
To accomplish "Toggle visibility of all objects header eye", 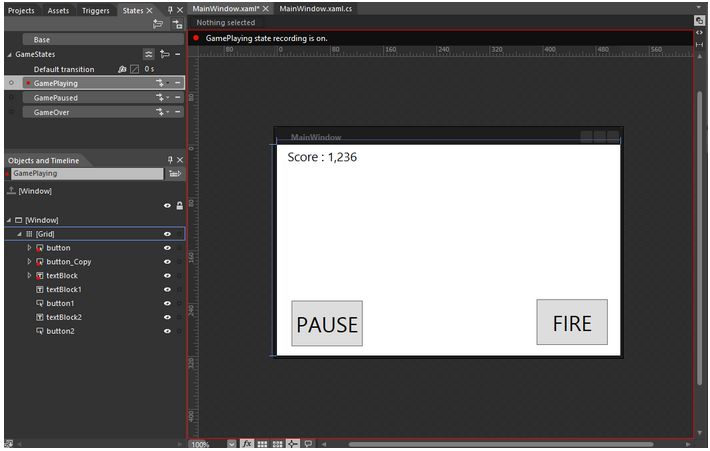I will [167, 206].
